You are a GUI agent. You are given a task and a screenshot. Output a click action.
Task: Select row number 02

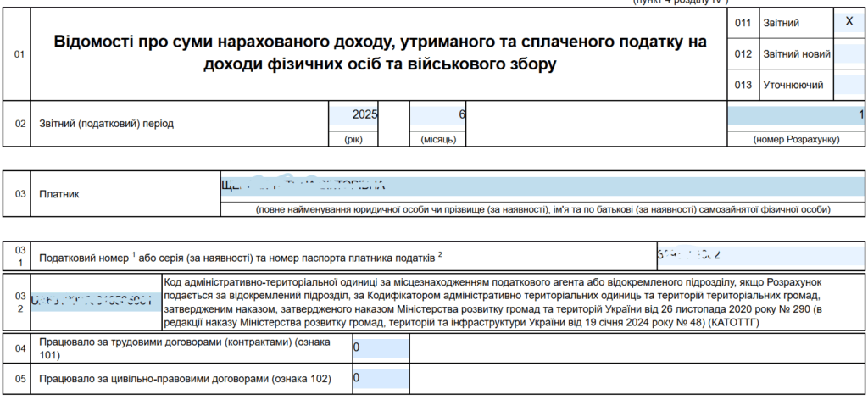click(x=19, y=124)
